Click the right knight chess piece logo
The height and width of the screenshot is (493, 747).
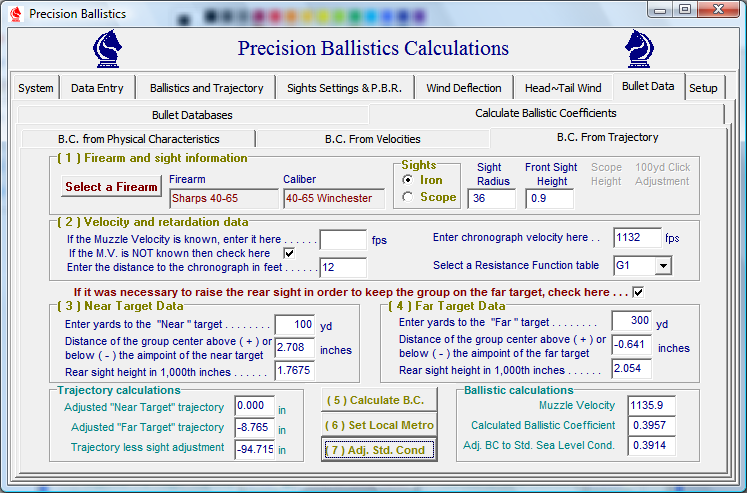tap(640, 47)
